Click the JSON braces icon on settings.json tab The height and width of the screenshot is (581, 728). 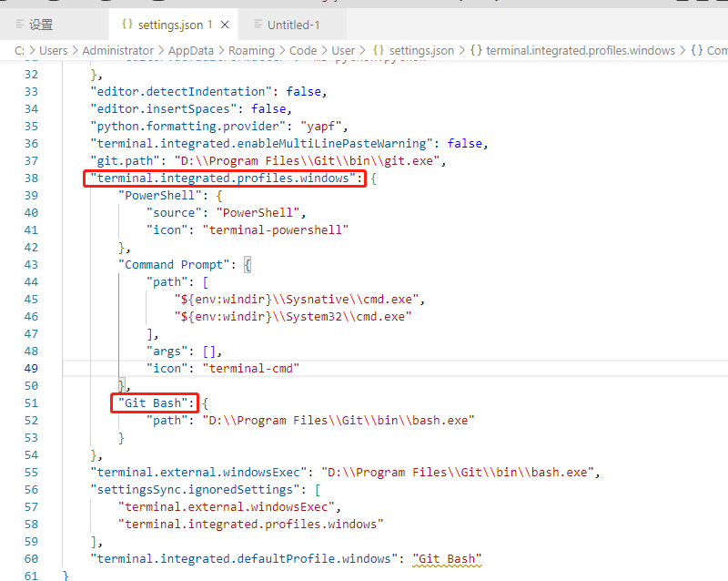tap(127, 25)
